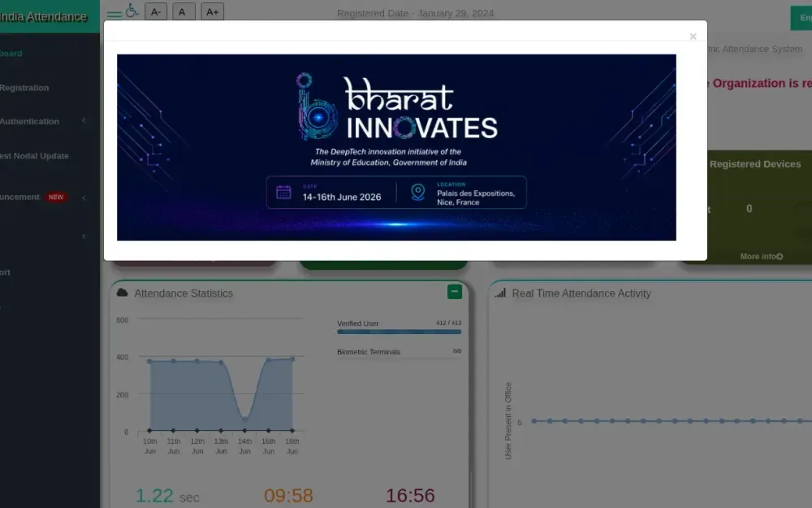This screenshot has width=812, height=508.
Task: Click the '1.22 sec' value
Action: click(x=167, y=496)
